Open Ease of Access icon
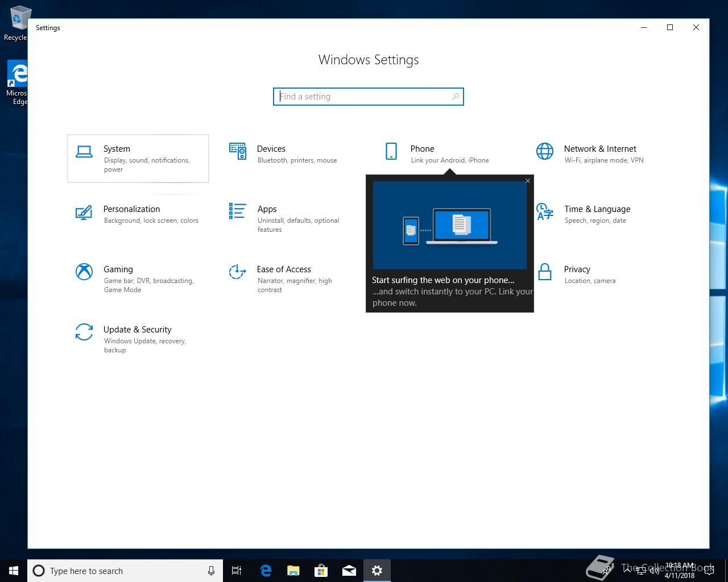728x582 pixels. tap(238, 272)
